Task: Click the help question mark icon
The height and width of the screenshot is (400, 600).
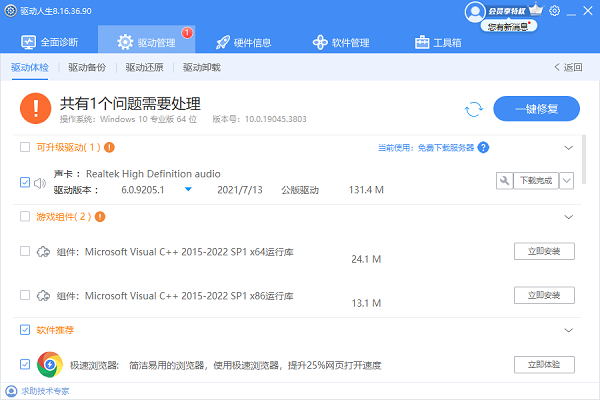Action: (x=483, y=147)
